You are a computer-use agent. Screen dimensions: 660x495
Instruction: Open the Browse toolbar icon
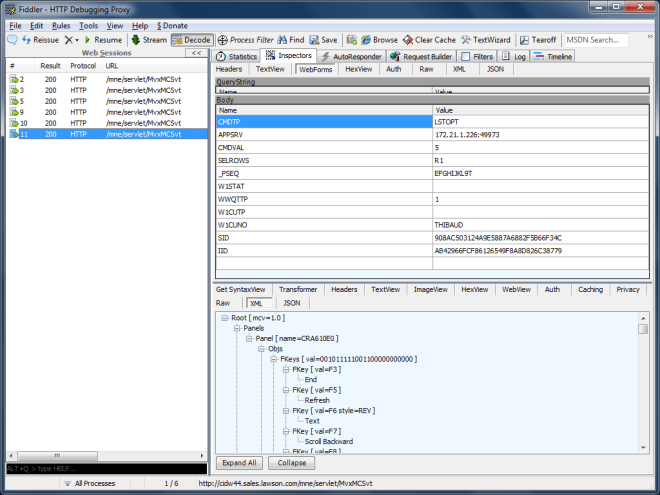click(x=364, y=40)
